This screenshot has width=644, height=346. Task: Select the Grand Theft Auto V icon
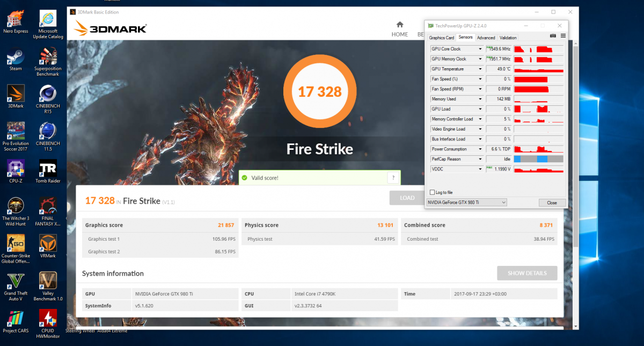(x=16, y=286)
